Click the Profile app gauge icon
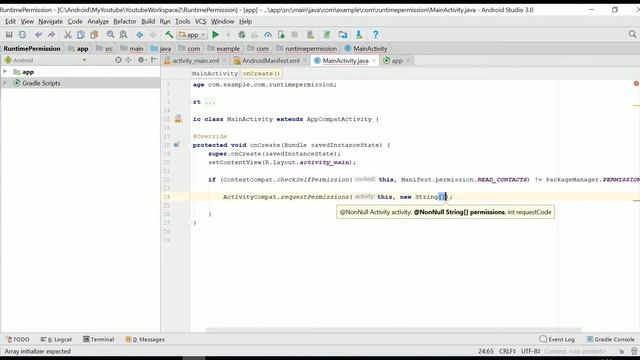 268,35
